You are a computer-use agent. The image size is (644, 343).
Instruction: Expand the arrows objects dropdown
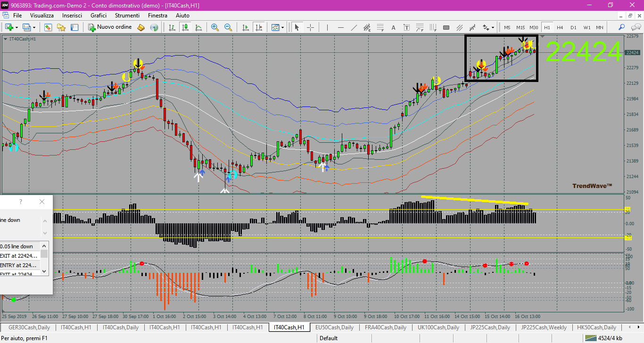tap(493, 28)
